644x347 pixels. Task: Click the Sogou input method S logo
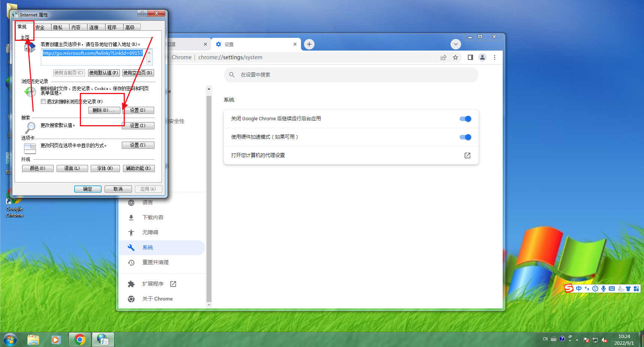coord(569,288)
